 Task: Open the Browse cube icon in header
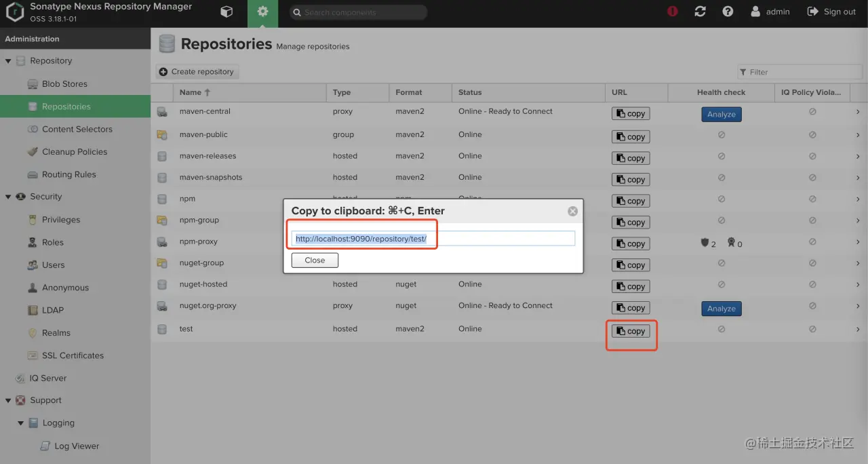point(227,12)
